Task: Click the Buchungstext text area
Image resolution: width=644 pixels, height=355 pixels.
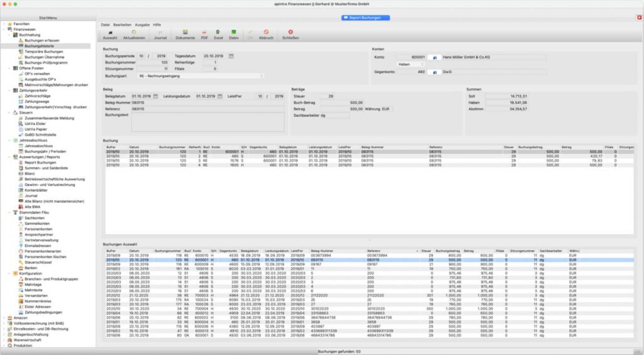Action: (x=208, y=123)
